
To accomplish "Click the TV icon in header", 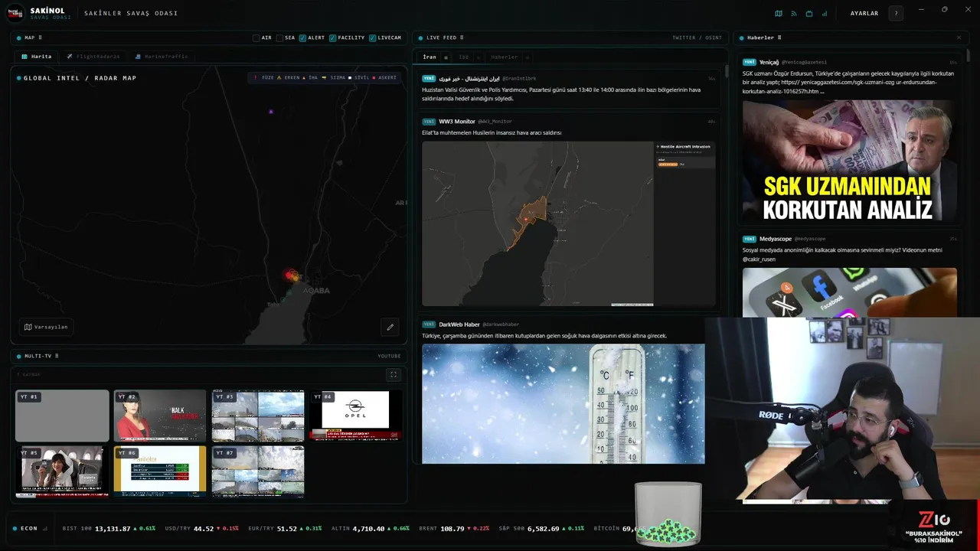I will pos(809,13).
